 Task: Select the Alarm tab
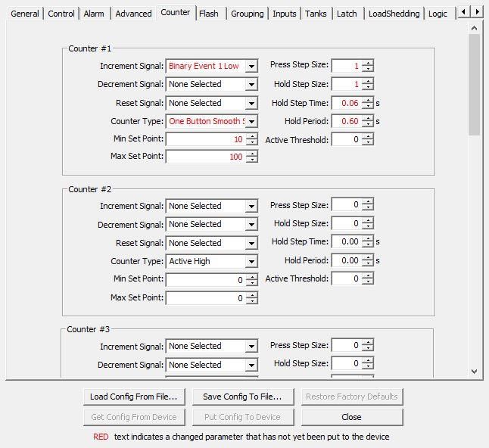tap(94, 14)
